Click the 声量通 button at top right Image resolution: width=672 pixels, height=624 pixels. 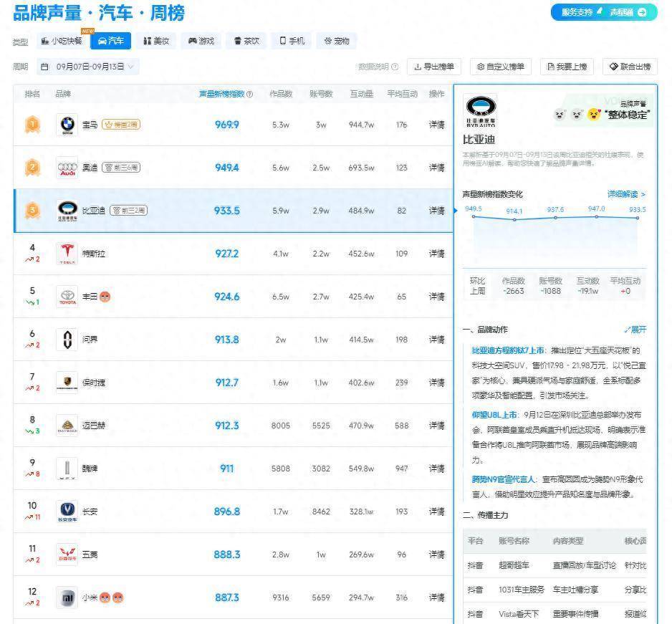pos(623,12)
